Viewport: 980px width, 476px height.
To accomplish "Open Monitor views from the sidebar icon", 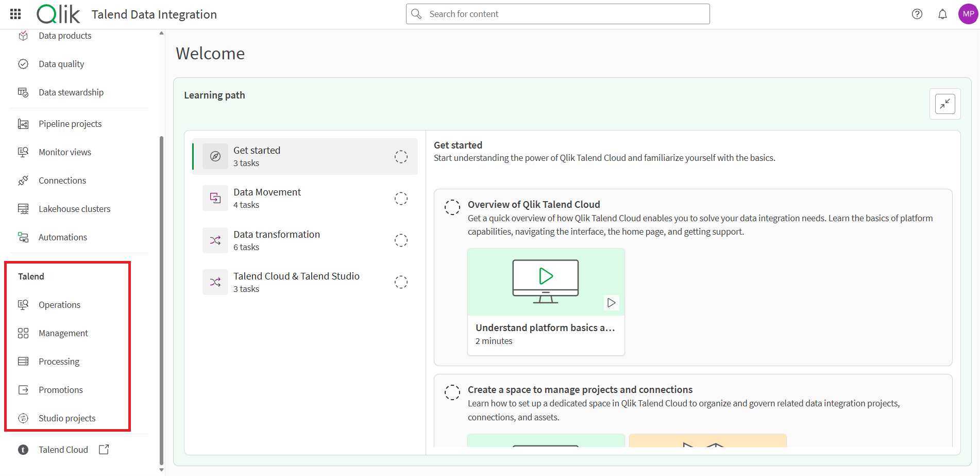I will point(23,152).
